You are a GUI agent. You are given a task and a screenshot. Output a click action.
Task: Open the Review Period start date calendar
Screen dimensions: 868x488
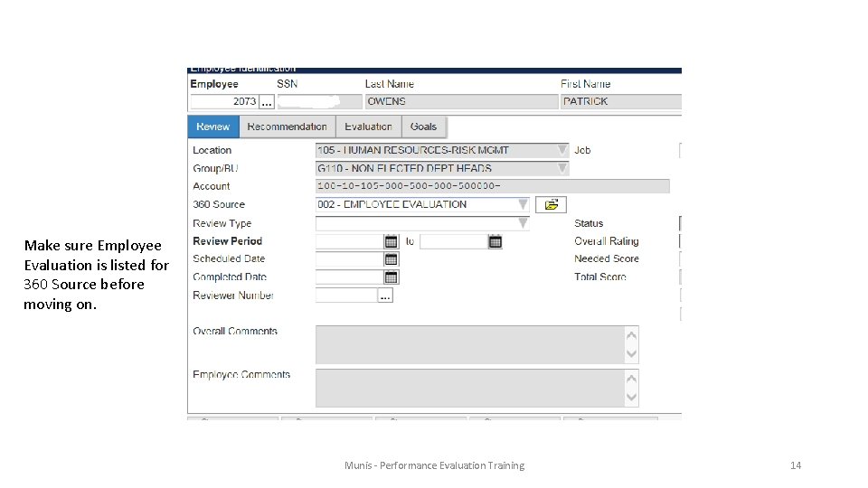click(391, 242)
